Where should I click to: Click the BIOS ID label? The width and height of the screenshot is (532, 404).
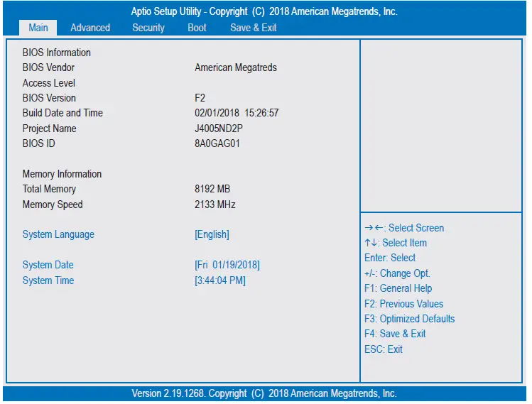[38, 143]
